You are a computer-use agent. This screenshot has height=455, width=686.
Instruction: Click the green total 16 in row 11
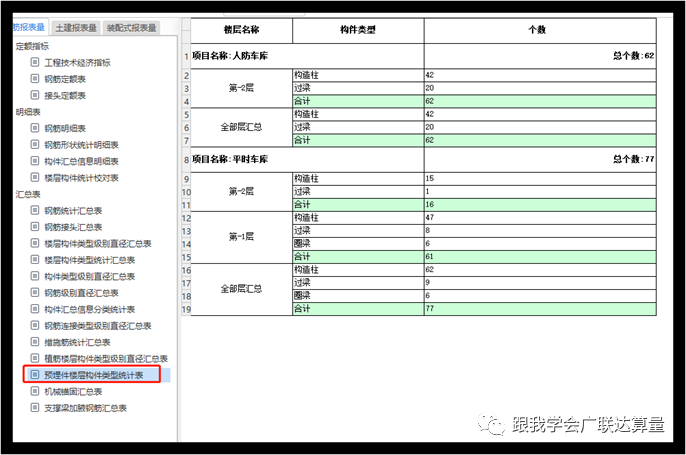(540, 204)
